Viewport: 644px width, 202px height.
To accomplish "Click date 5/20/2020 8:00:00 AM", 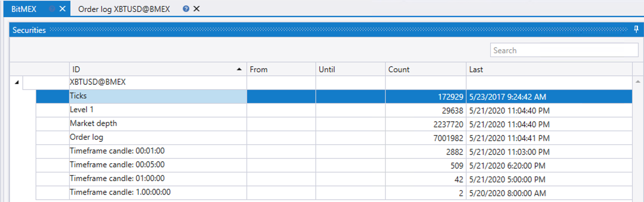I will tap(508, 193).
